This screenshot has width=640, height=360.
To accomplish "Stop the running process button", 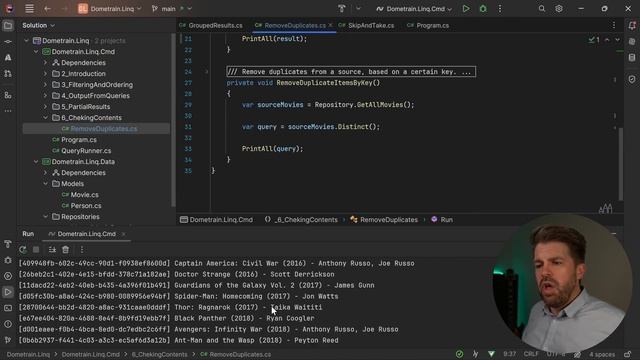I will pos(36,249).
